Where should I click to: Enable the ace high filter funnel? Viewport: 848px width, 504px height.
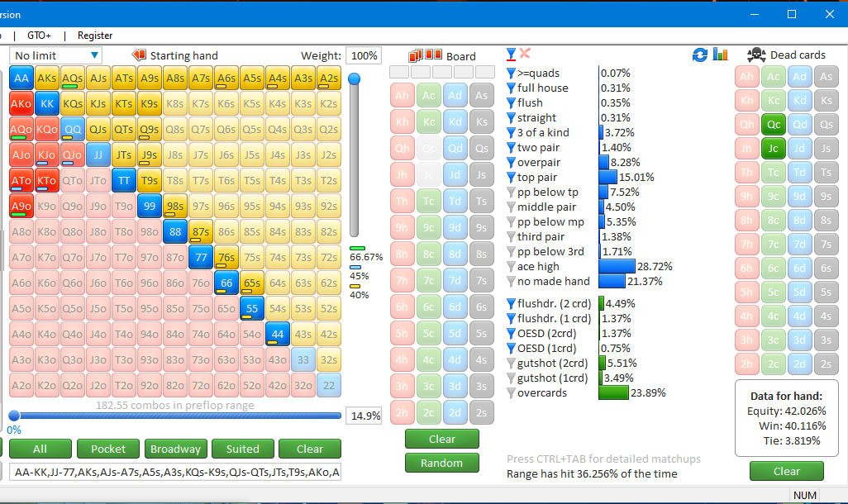click(511, 267)
